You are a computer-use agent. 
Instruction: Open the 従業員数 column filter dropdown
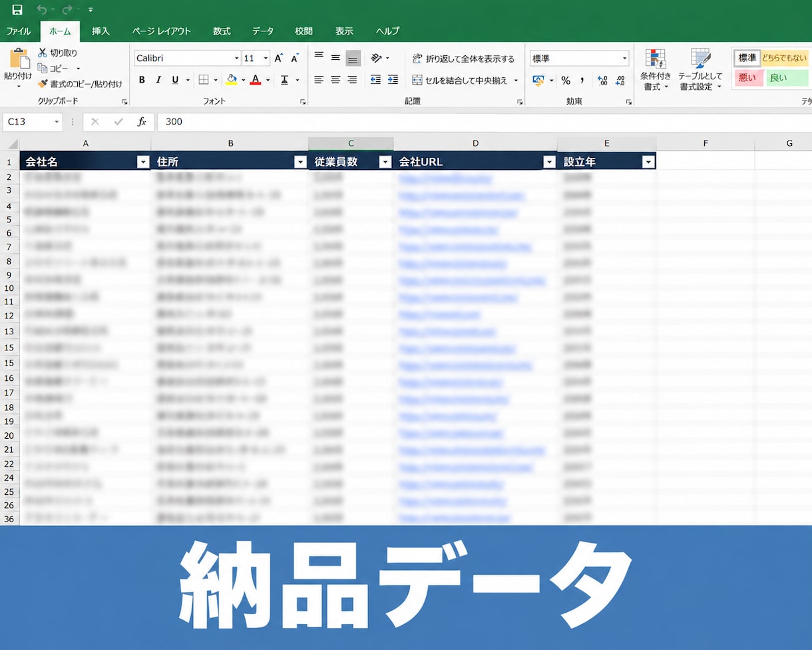coord(385,162)
